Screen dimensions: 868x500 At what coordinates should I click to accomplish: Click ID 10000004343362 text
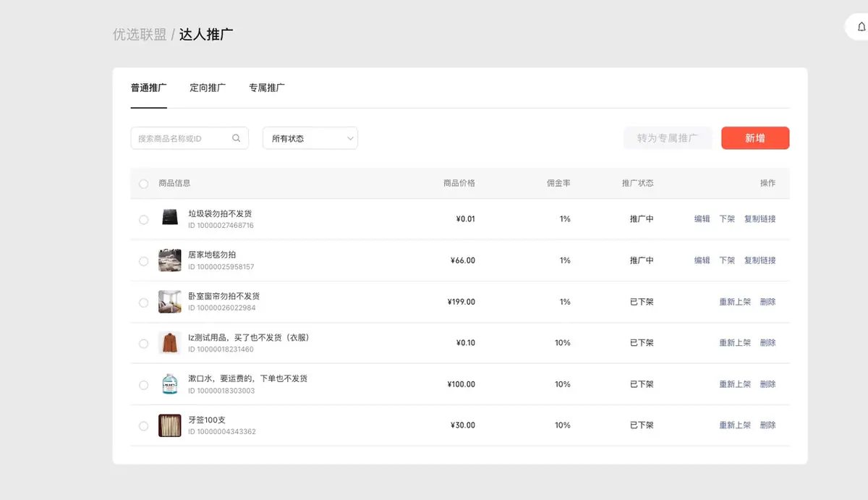pos(222,432)
